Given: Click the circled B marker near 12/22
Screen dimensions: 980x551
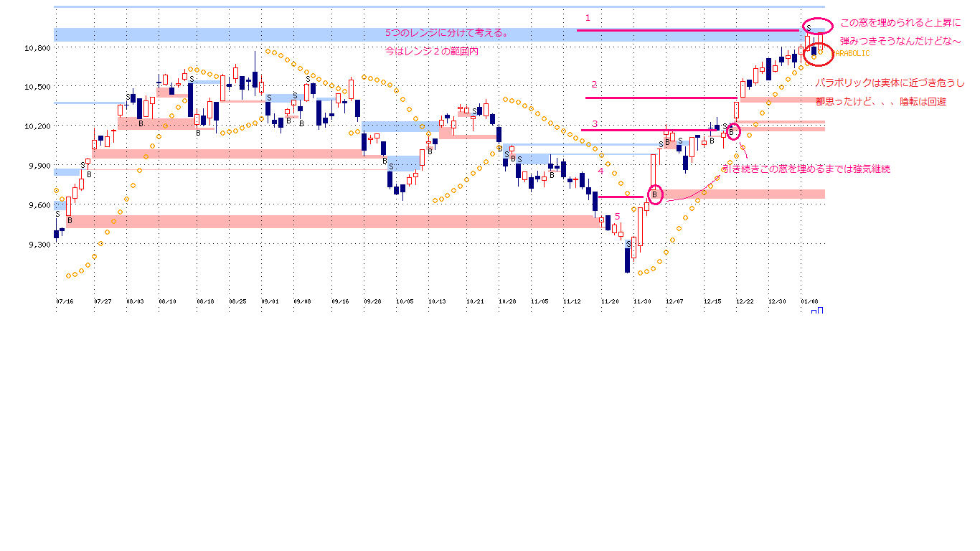Looking at the screenshot, I should (x=732, y=131).
